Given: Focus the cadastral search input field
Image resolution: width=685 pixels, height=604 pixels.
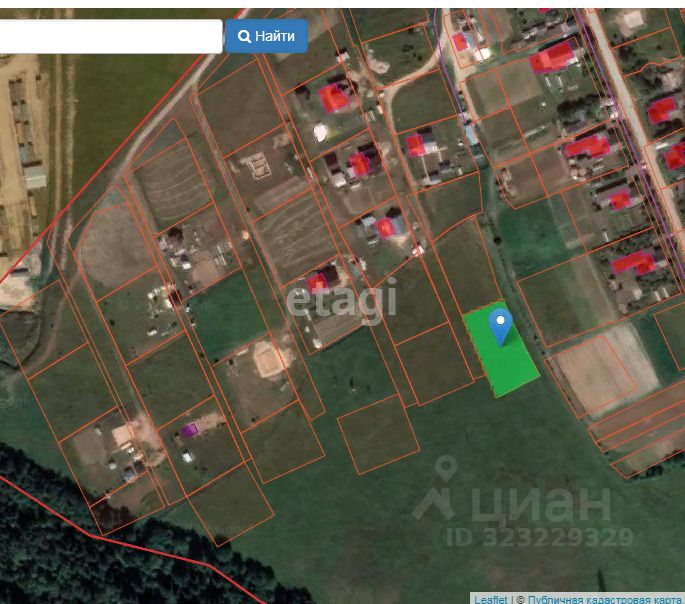Looking at the screenshot, I should pos(111,36).
